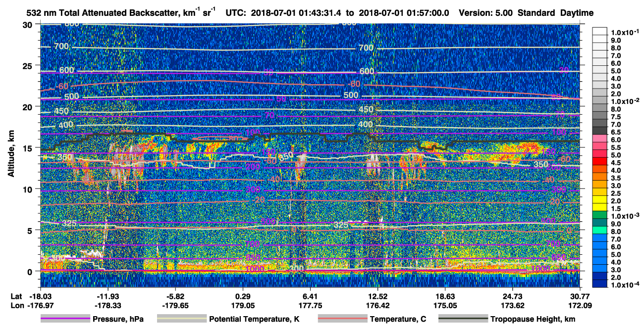644x330 pixels.
Task: Click altitude axis tick label 5
Action: point(30,230)
